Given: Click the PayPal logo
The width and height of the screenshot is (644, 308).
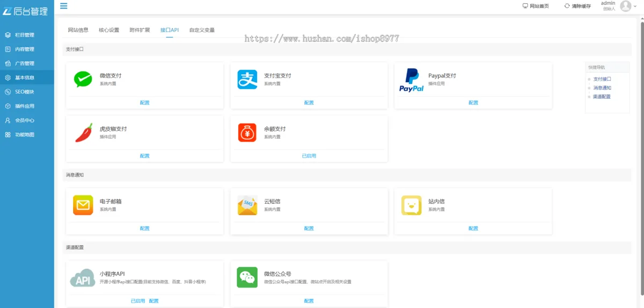Looking at the screenshot, I should point(412,80).
